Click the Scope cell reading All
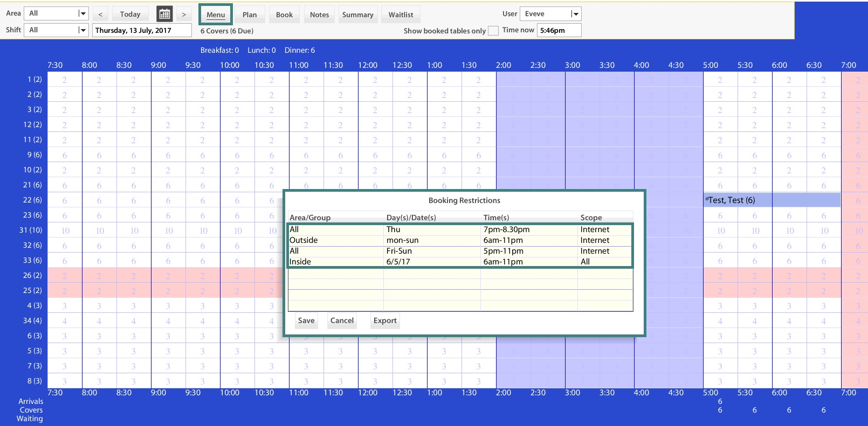The image size is (868, 426). [605, 262]
